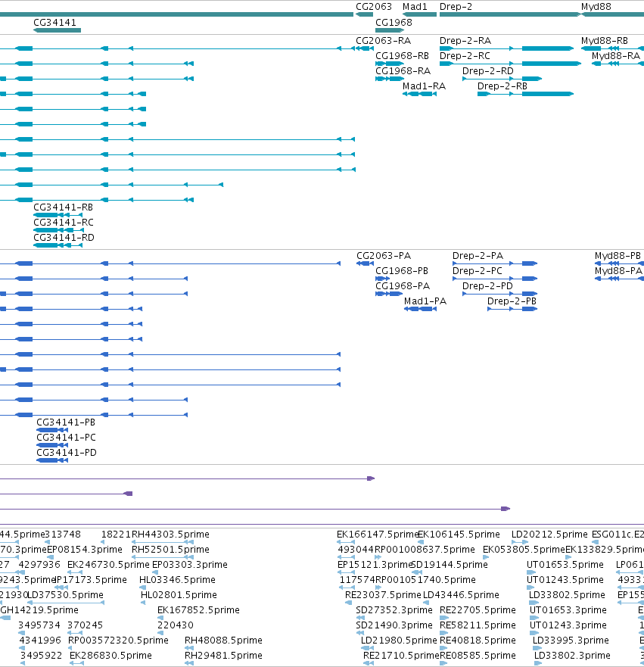Open the Drep-2 gene span
644x667 pixels.
click(x=509, y=14)
